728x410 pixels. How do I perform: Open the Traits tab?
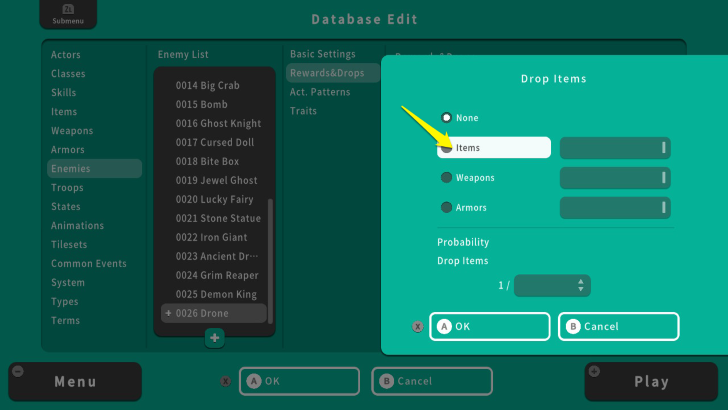[x=303, y=111]
